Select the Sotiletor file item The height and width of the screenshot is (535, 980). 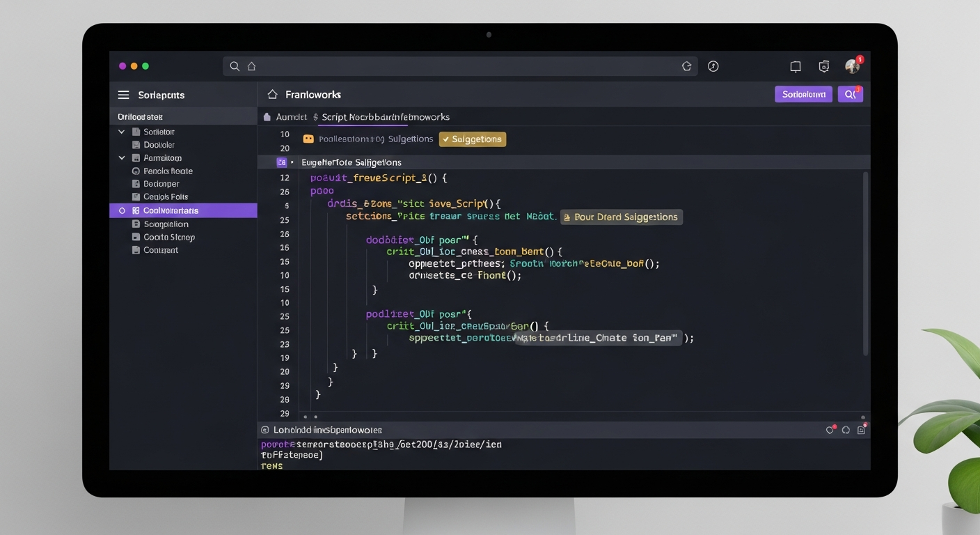point(159,132)
